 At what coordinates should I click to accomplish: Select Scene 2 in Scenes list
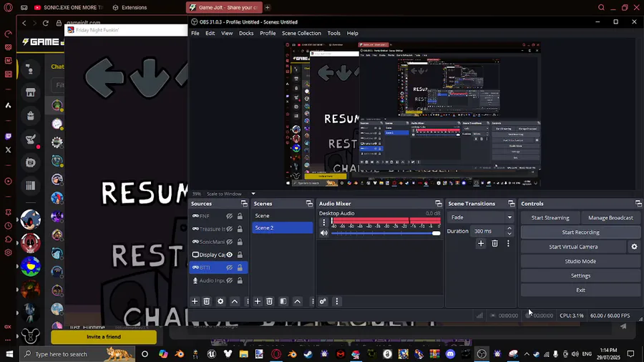coord(282,228)
